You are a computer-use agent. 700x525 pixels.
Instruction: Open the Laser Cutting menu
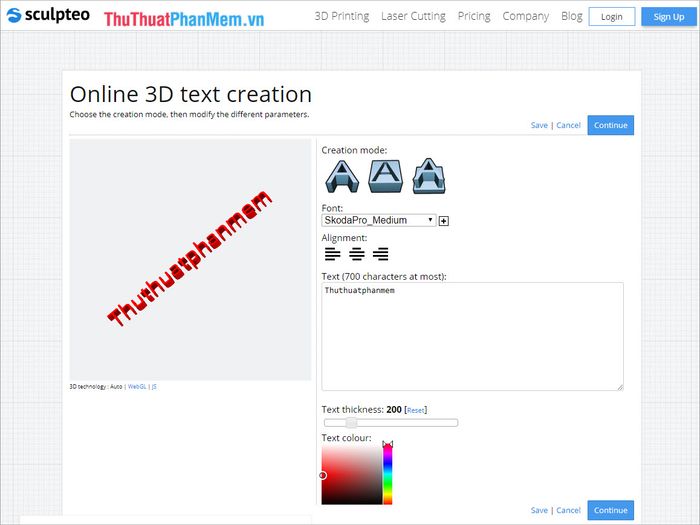413,16
